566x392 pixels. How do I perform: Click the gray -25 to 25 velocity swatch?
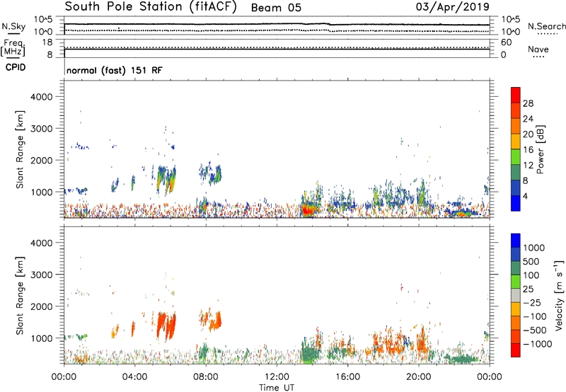tap(516, 295)
